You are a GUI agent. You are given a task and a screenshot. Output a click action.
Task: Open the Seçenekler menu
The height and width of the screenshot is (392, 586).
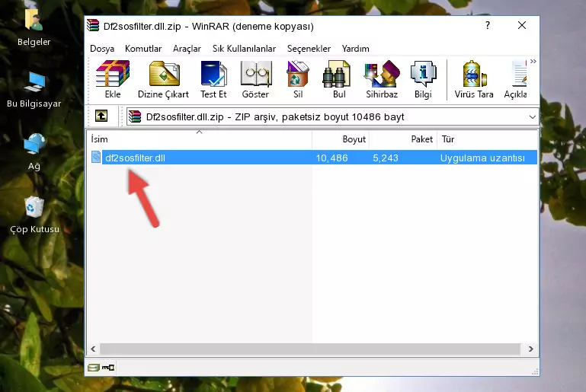point(309,49)
